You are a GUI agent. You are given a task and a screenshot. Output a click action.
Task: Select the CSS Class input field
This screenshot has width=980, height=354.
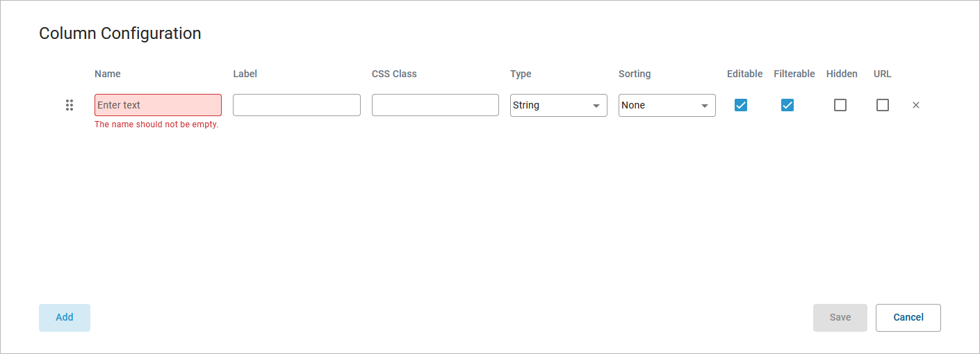[x=435, y=105]
